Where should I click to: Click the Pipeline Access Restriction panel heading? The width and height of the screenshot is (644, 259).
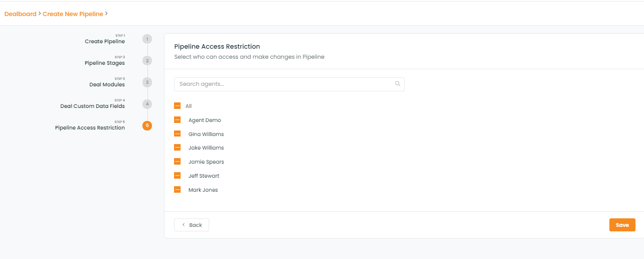point(217,47)
